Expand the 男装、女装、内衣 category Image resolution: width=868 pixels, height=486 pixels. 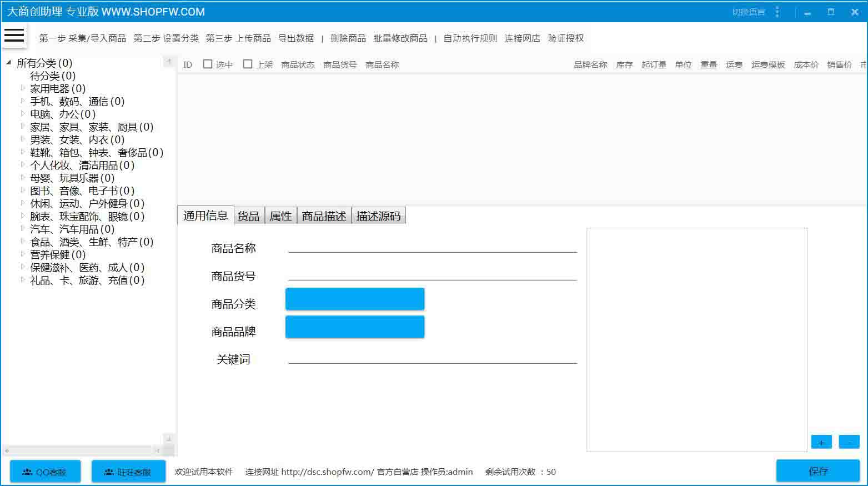(x=22, y=139)
